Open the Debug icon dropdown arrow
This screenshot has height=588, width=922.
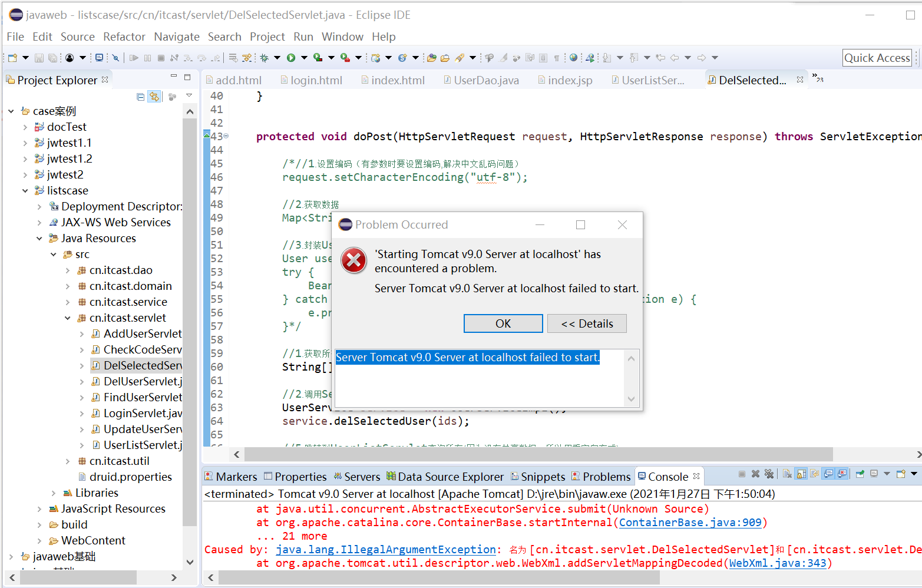277,58
